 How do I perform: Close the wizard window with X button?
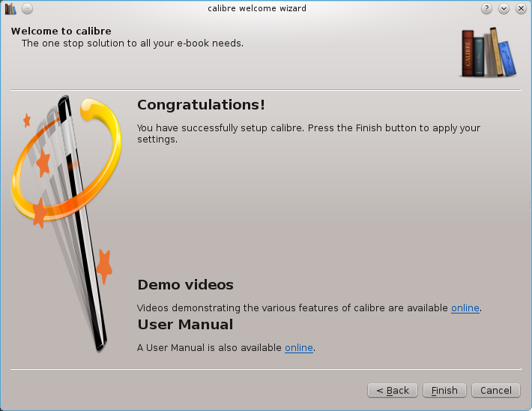point(522,8)
